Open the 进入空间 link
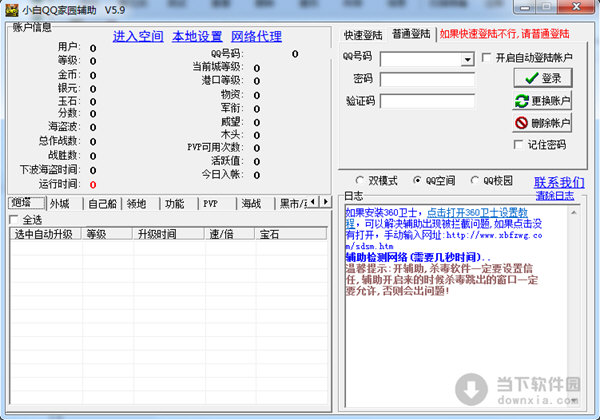 point(138,36)
